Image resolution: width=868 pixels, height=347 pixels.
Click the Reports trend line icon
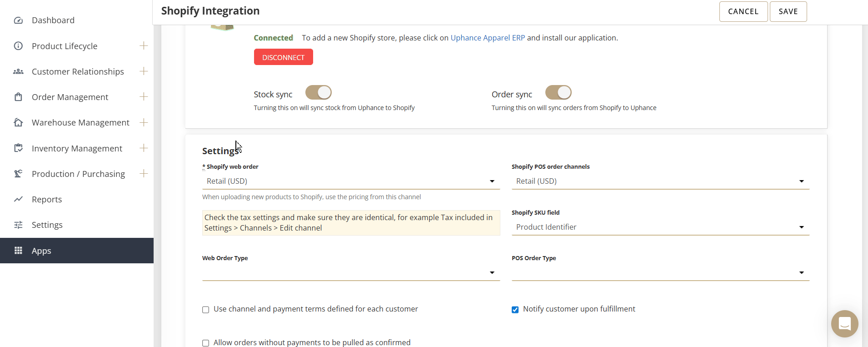coord(18,199)
